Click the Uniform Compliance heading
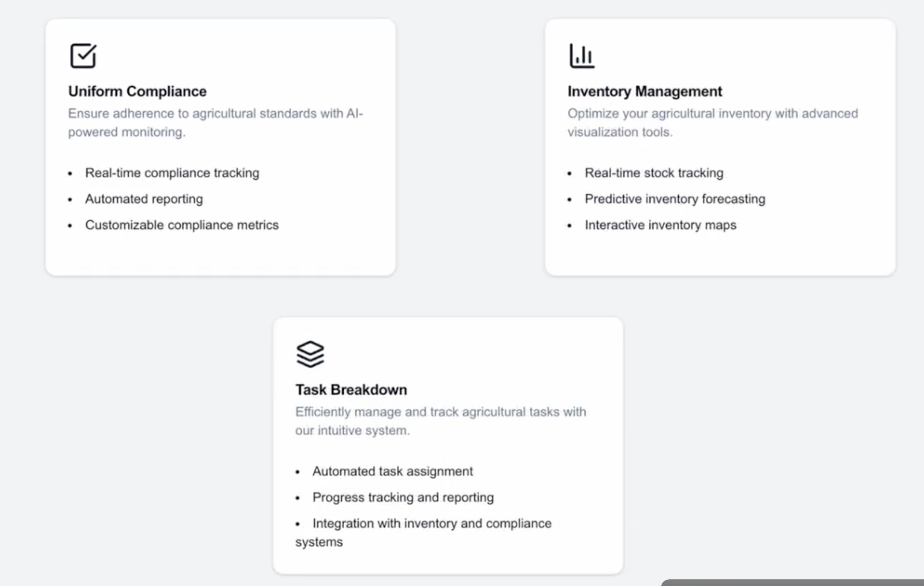The height and width of the screenshot is (586, 924). [x=137, y=91]
